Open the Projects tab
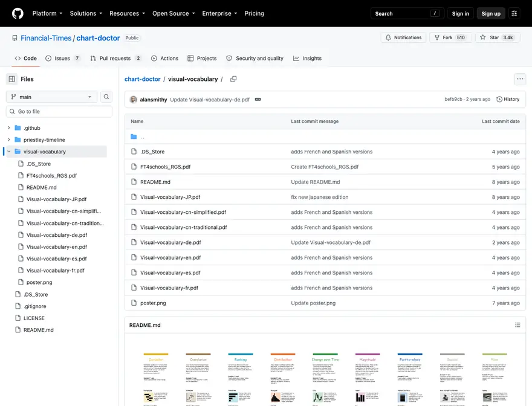This screenshot has width=532, height=406. point(202,59)
